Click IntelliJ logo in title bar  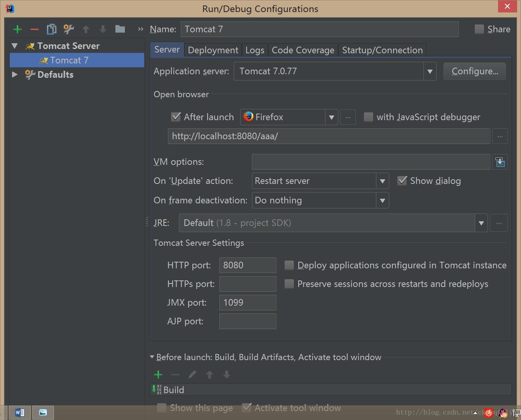(x=10, y=8)
